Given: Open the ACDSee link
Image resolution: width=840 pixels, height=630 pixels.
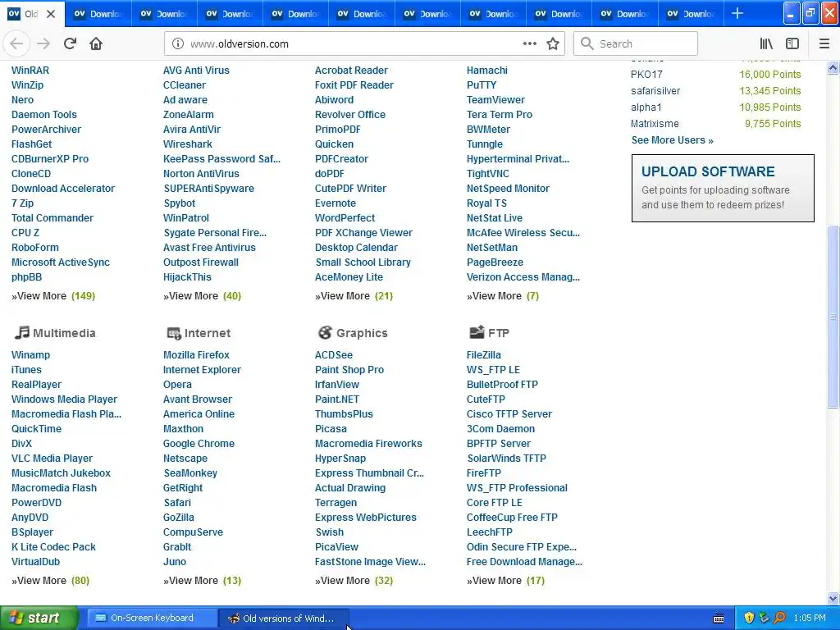Looking at the screenshot, I should [x=334, y=355].
